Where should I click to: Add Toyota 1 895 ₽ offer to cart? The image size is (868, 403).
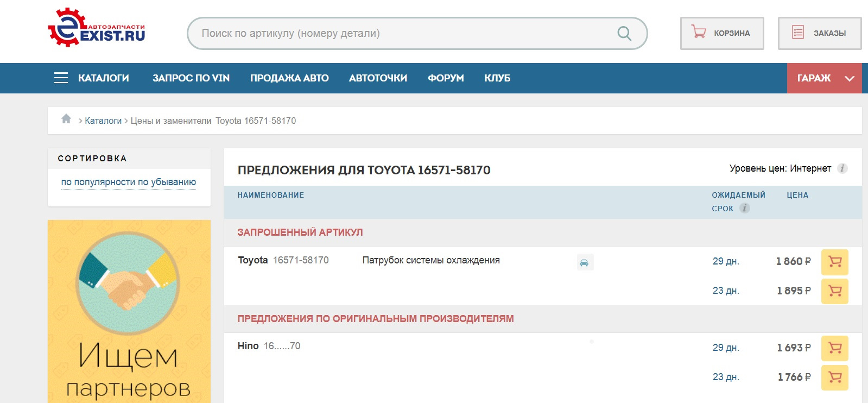coord(835,291)
